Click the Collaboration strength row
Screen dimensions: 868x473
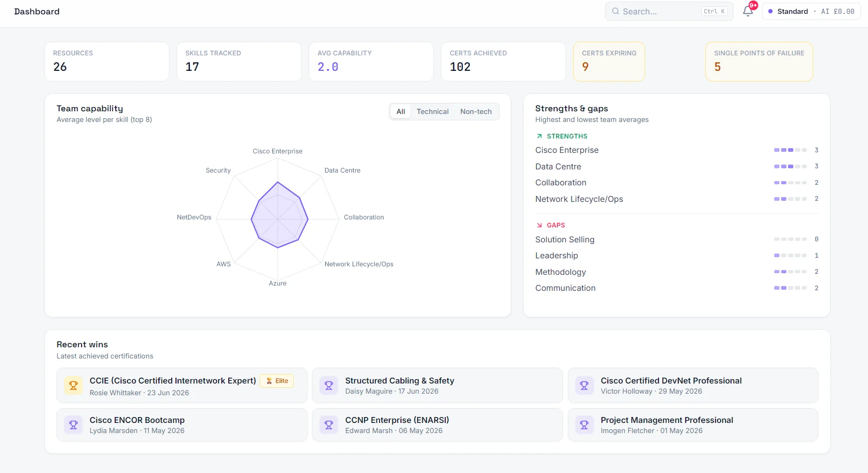pyautogui.click(x=677, y=183)
